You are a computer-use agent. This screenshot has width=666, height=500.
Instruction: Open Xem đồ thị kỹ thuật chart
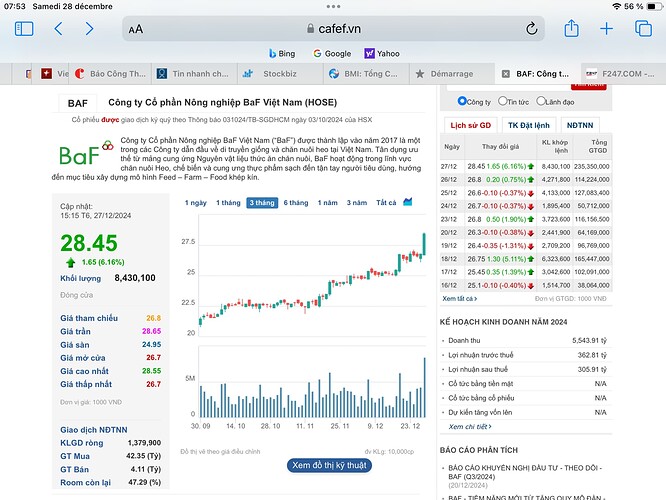click(x=329, y=465)
